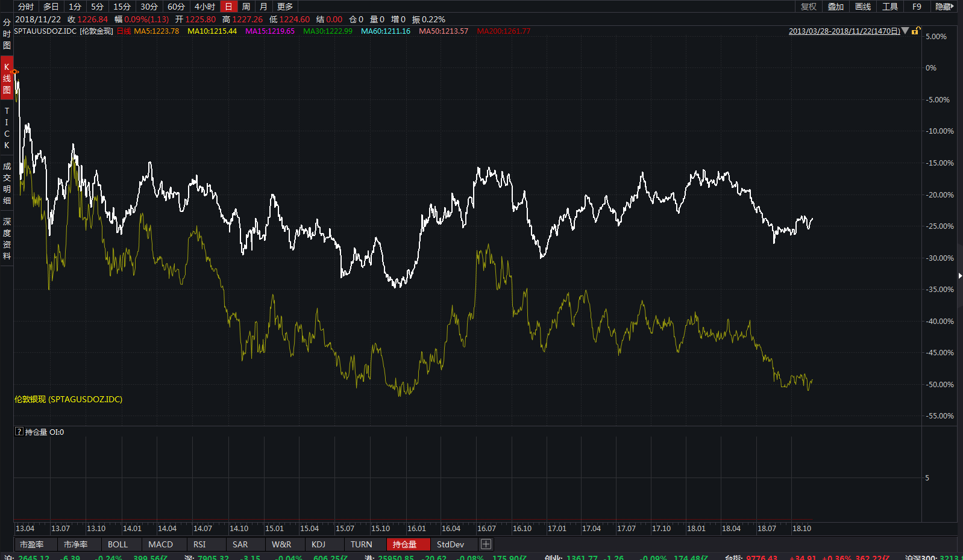Choose the 1分 period
The width and height of the screenshot is (963, 560).
tap(75, 7)
